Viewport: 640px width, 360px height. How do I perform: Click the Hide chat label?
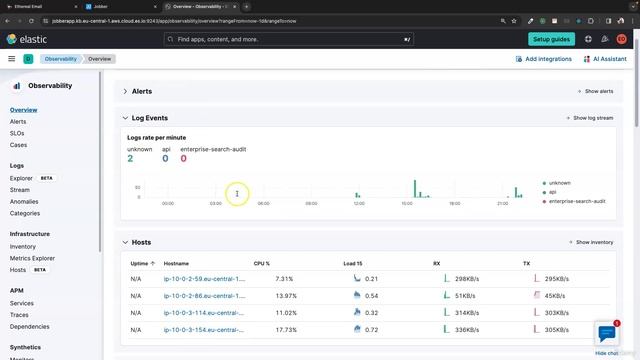pos(607,353)
